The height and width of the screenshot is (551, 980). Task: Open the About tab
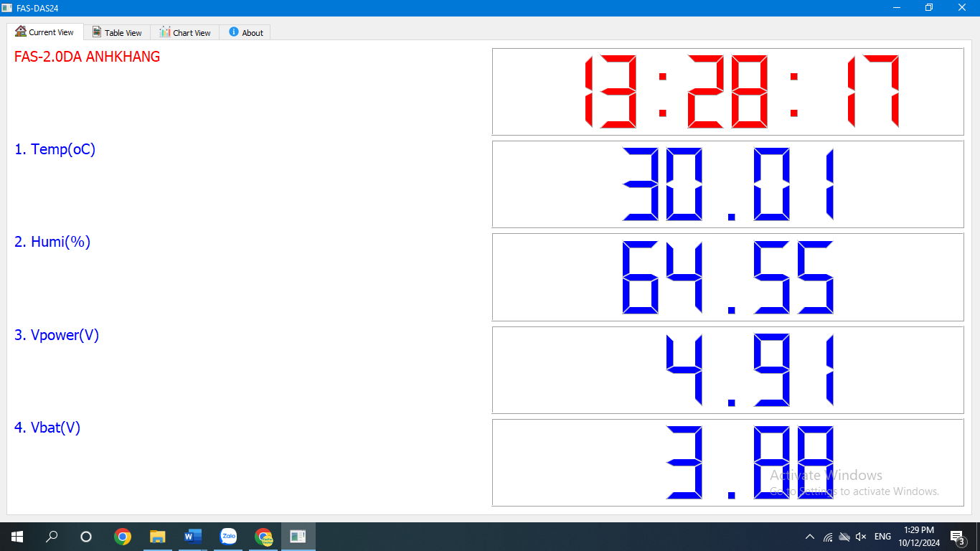[245, 32]
